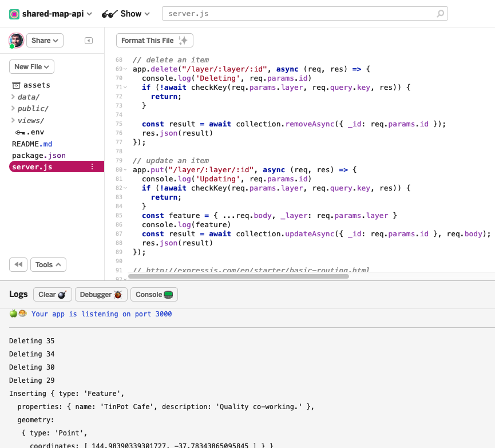Click the user avatar picture
The image size is (495, 448).
pos(17,40)
